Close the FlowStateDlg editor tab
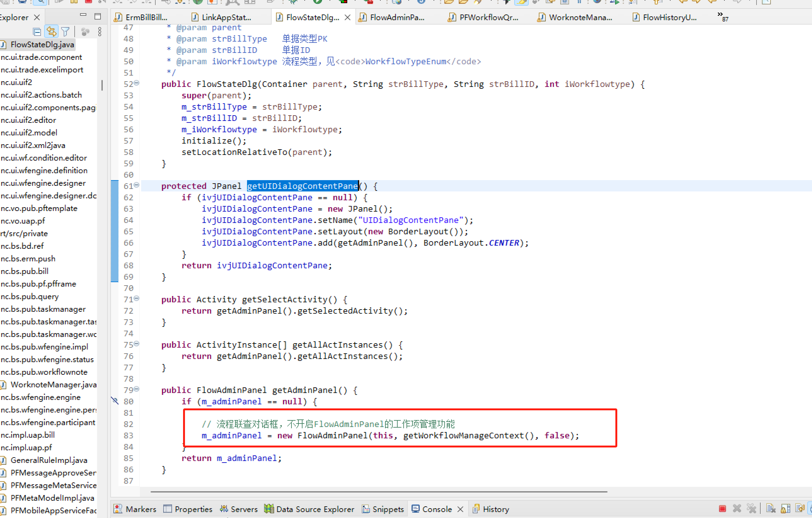Viewport: 812px width, 518px height. [347, 18]
